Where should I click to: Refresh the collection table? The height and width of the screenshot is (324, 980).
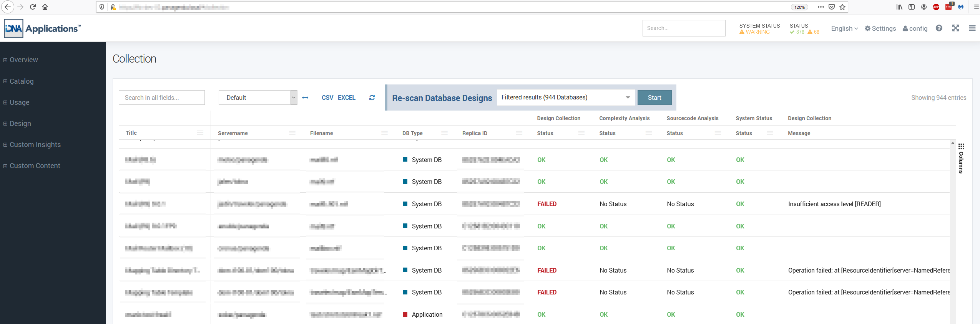coord(372,98)
